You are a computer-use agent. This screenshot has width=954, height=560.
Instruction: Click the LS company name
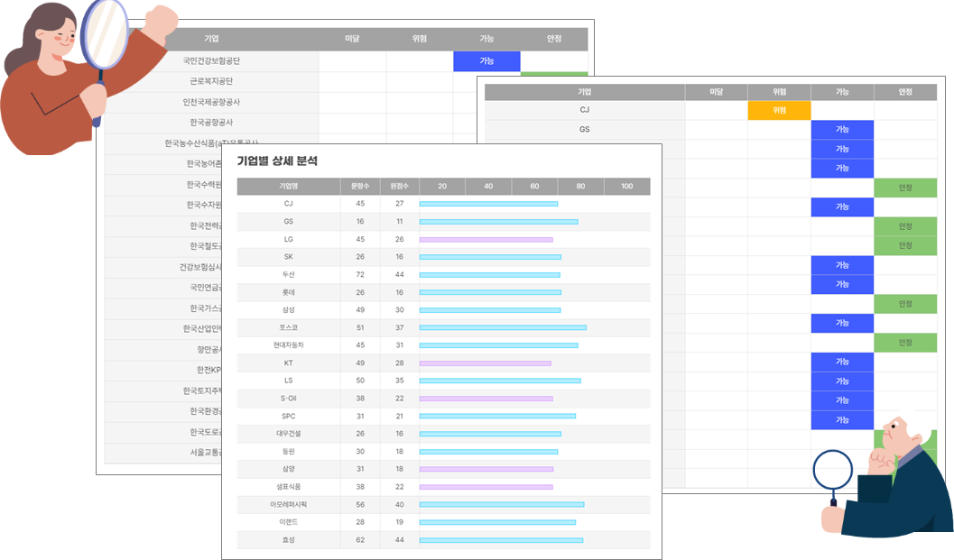click(289, 381)
